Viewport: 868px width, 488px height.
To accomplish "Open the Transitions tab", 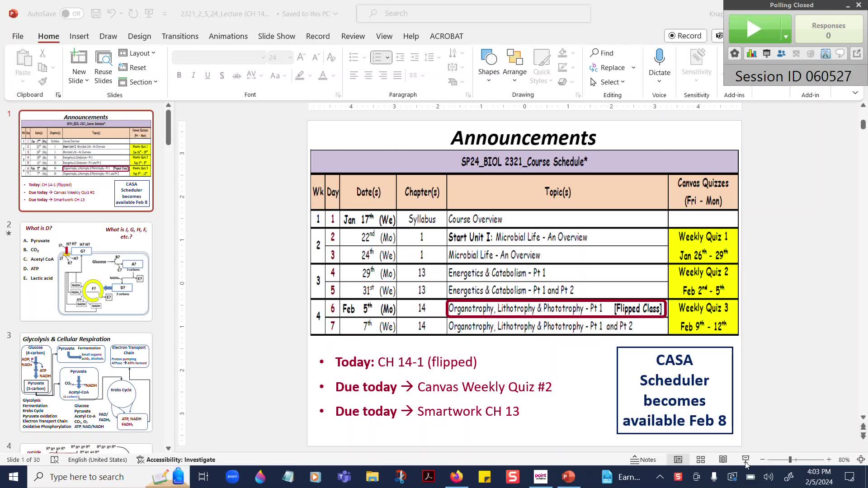I will point(180,36).
